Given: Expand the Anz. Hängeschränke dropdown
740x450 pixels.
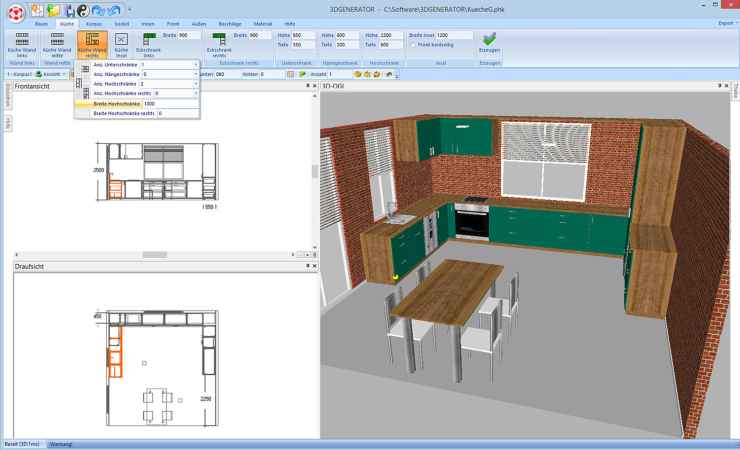Looking at the screenshot, I should pos(196,74).
